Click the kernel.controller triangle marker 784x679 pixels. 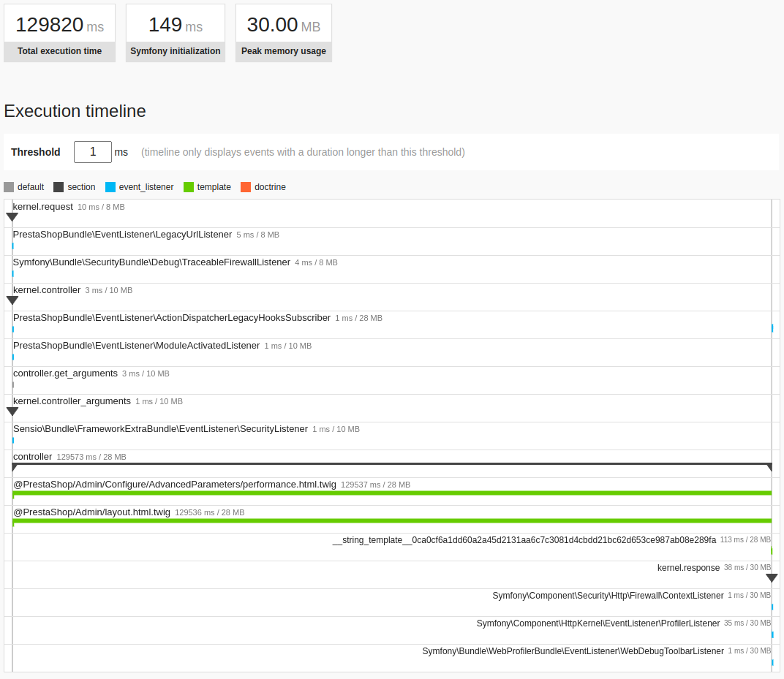12,300
